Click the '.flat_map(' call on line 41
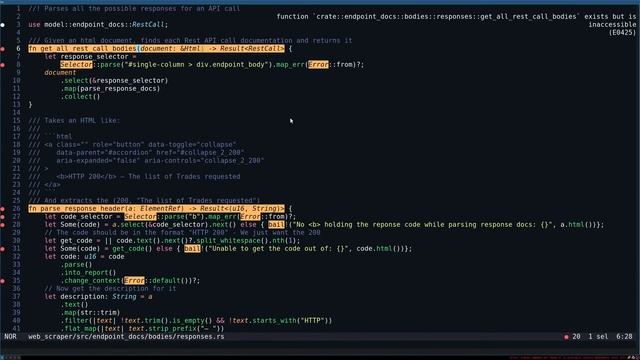The width and height of the screenshot is (640, 360). tap(82, 329)
